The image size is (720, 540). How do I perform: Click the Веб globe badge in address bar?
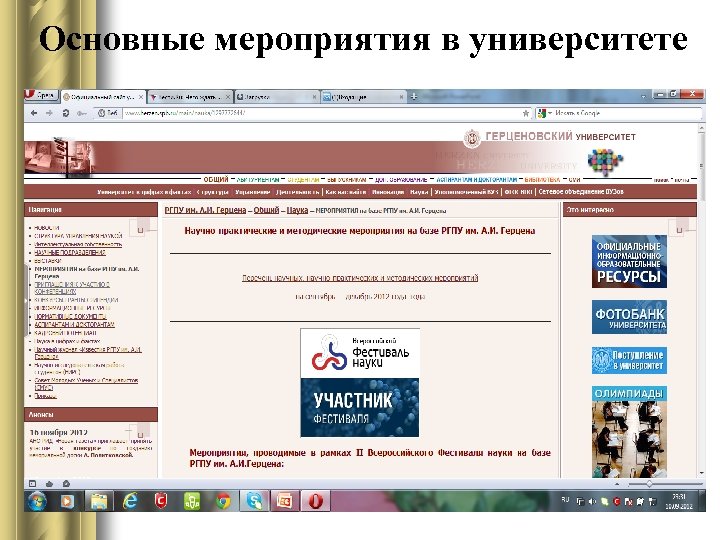[x=108, y=113]
